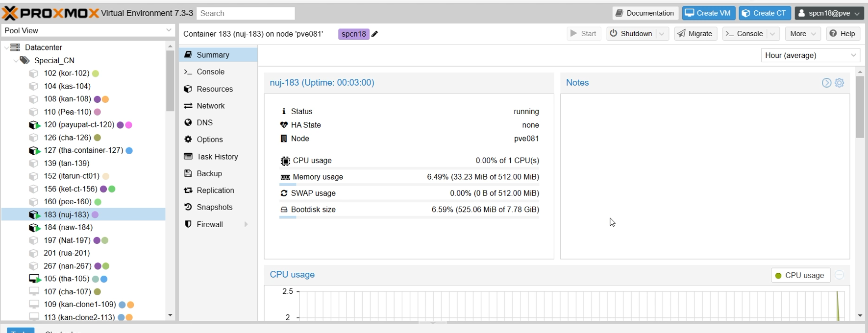868x333 pixels.
Task: Open the Shutdown dropdown arrow
Action: (x=662, y=34)
